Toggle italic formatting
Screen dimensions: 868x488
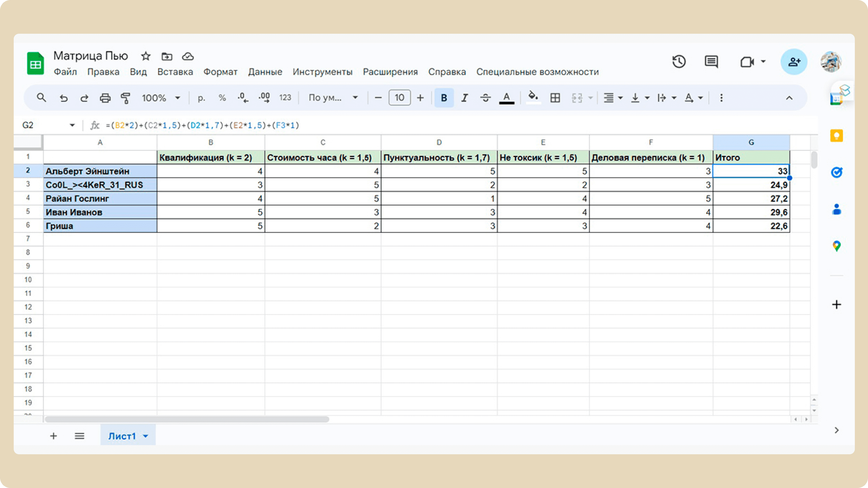click(465, 98)
